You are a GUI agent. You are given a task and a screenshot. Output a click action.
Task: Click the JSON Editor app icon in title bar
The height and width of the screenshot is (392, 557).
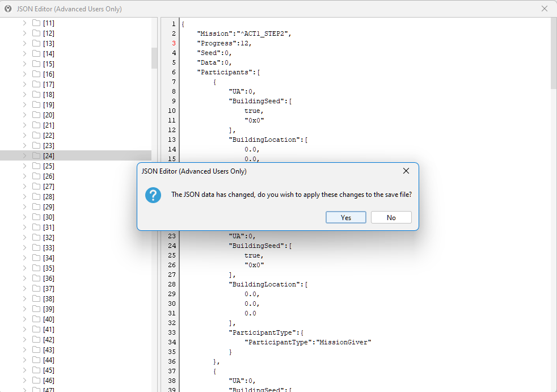pyautogui.click(x=8, y=9)
